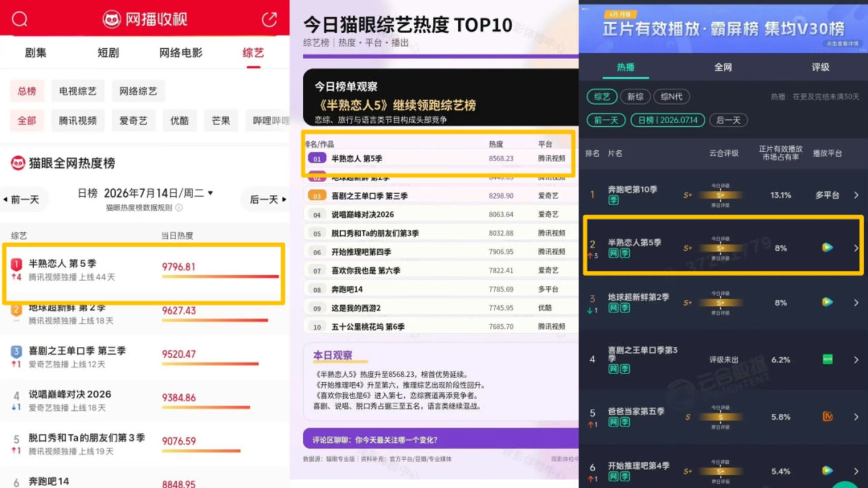868x488 pixels.
Task: Click the info icon next to 猫眼热度榜数据规则
Action: (x=179, y=208)
